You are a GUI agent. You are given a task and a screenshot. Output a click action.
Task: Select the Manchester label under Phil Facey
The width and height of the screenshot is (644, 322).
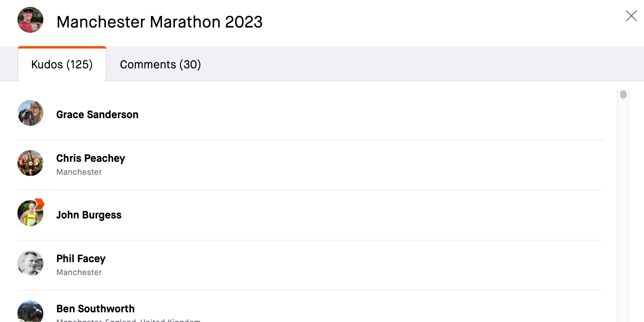point(79,272)
